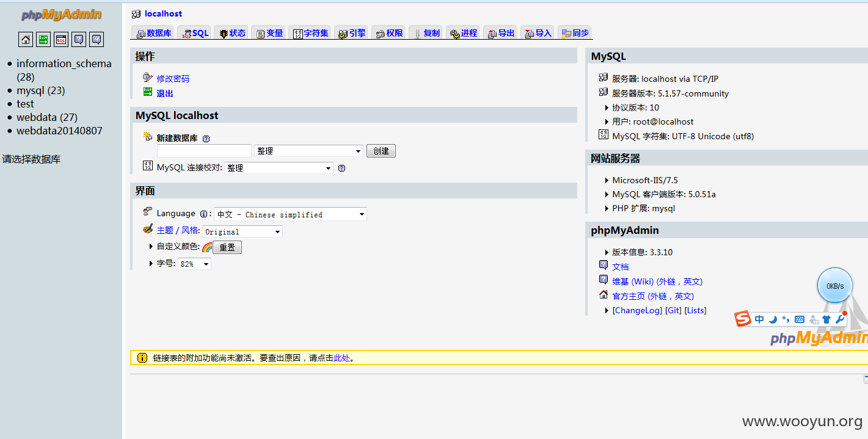
Task: Select the webdata20140807 database
Action: click(x=59, y=131)
